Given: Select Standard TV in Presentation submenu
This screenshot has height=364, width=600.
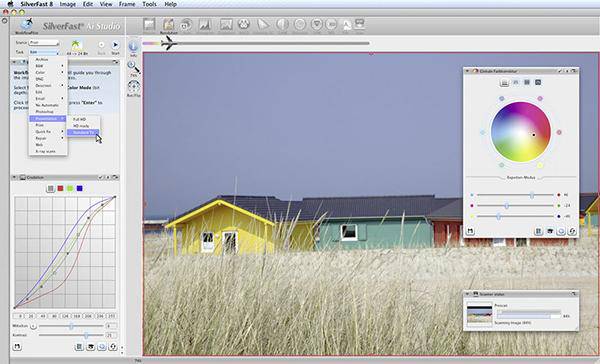Looking at the screenshot, I should point(83,132).
